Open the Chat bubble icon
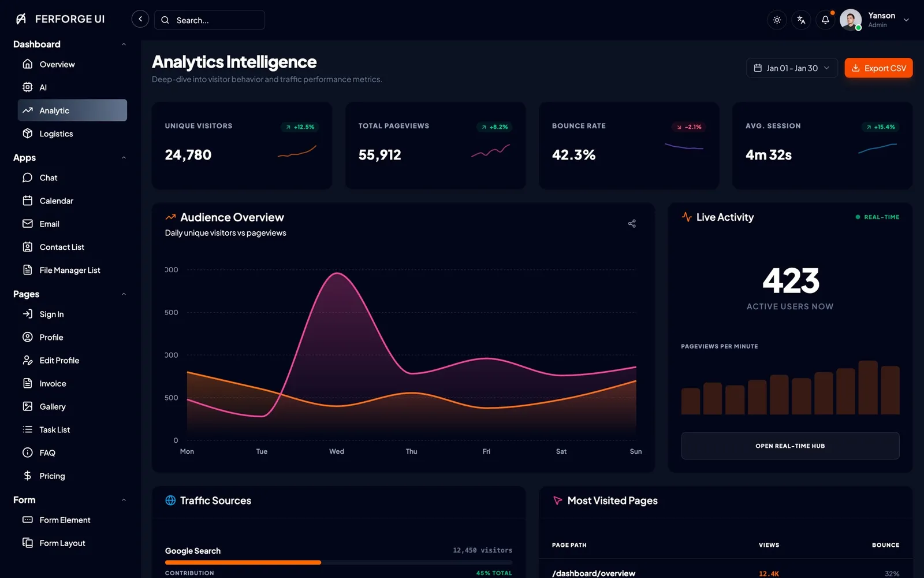924x578 pixels. (x=27, y=177)
